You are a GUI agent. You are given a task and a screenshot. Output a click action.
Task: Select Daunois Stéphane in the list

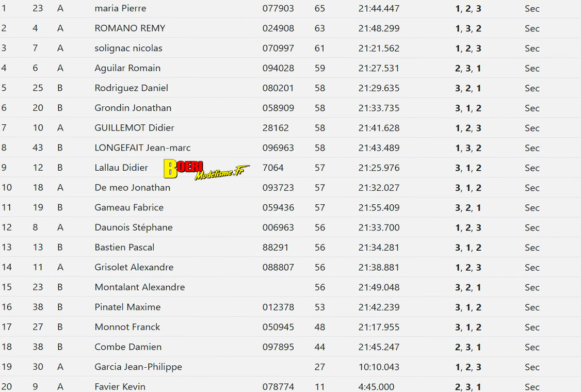click(133, 227)
